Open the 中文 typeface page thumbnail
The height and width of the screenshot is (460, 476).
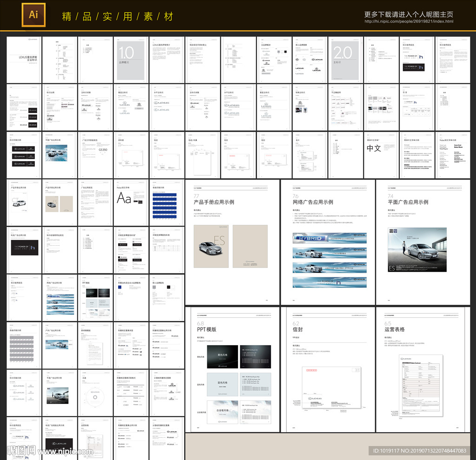pyautogui.click(x=381, y=155)
